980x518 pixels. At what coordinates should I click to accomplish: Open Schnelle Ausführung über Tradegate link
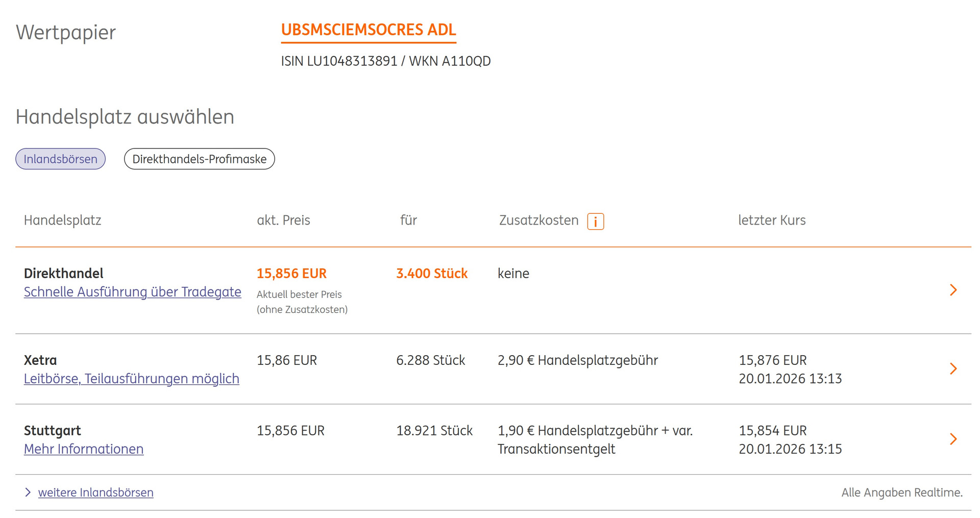132,292
